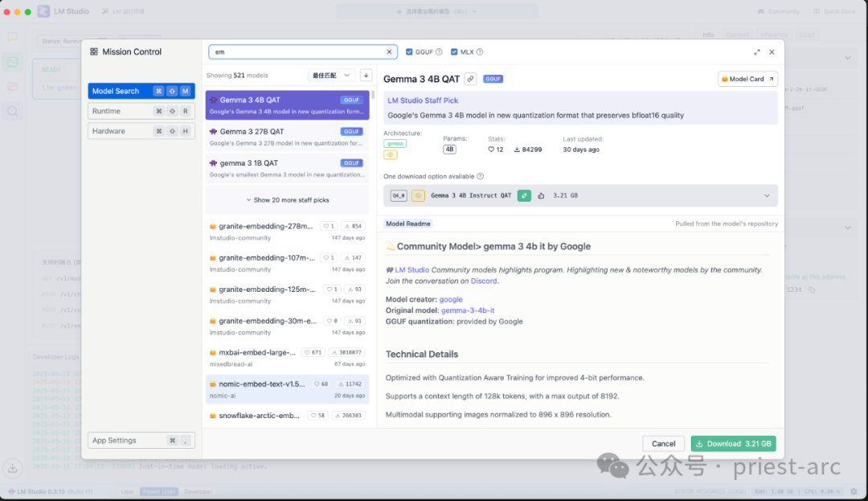Click LM Studio logo in title bar
The height and width of the screenshot is (501, 868).
point(43,11)
